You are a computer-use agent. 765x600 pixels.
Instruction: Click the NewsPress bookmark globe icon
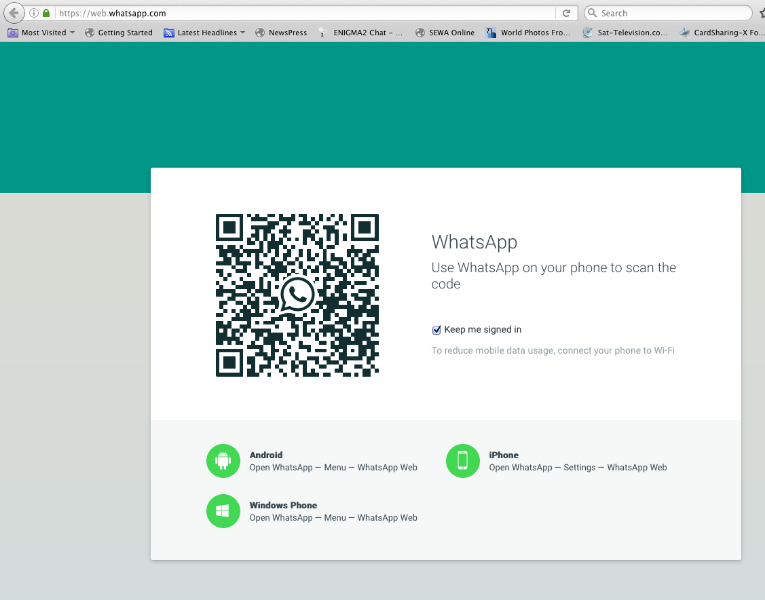click(x=260, y=33)
